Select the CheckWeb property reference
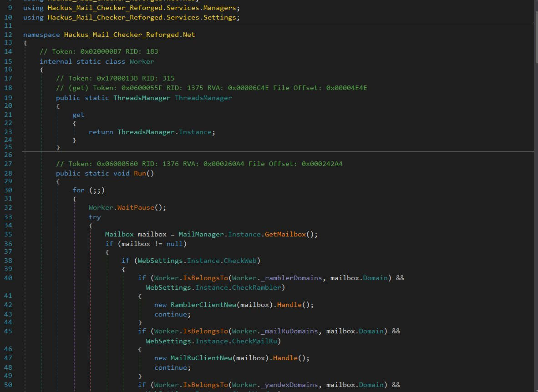Screen dimensions: 538x392 coord(240,261)
